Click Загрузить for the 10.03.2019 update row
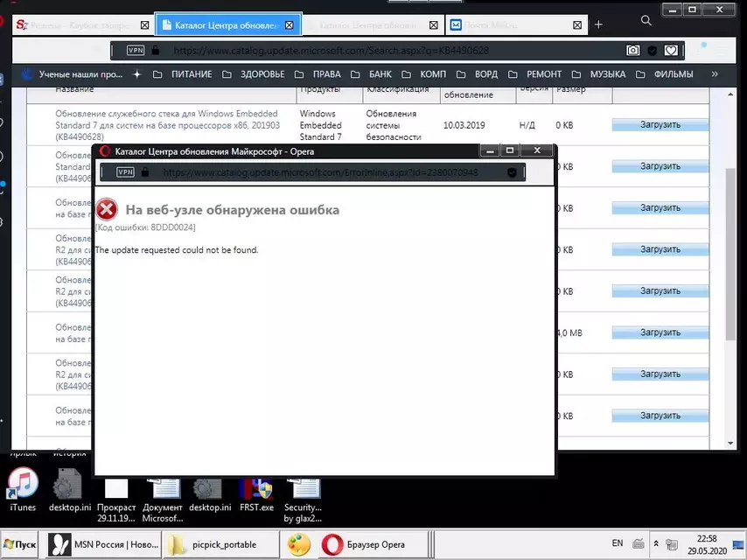Image resolution: width=747 pixels, height=560 pixels. click(x=660, y=125)
